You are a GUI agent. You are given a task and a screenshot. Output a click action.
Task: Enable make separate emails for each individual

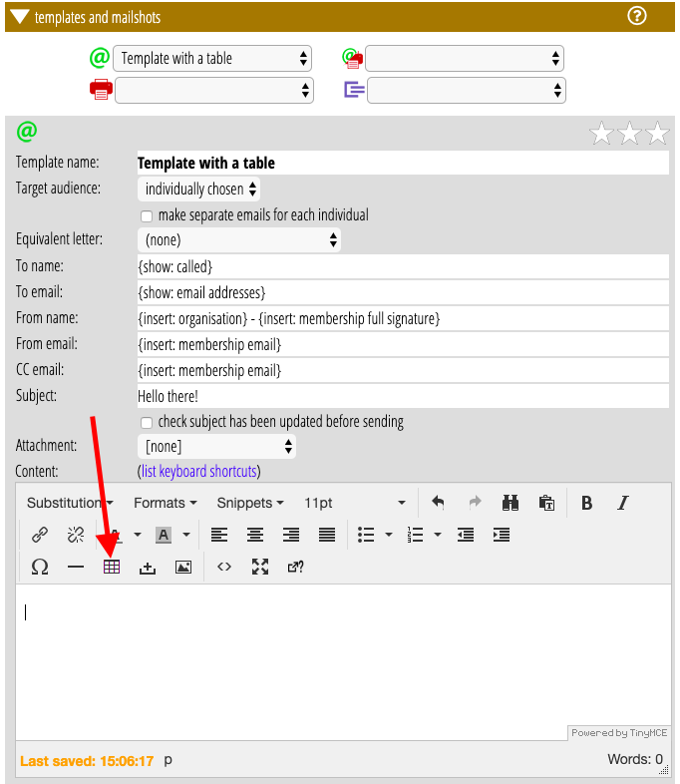pyautogui.click(x=147, y=216)
